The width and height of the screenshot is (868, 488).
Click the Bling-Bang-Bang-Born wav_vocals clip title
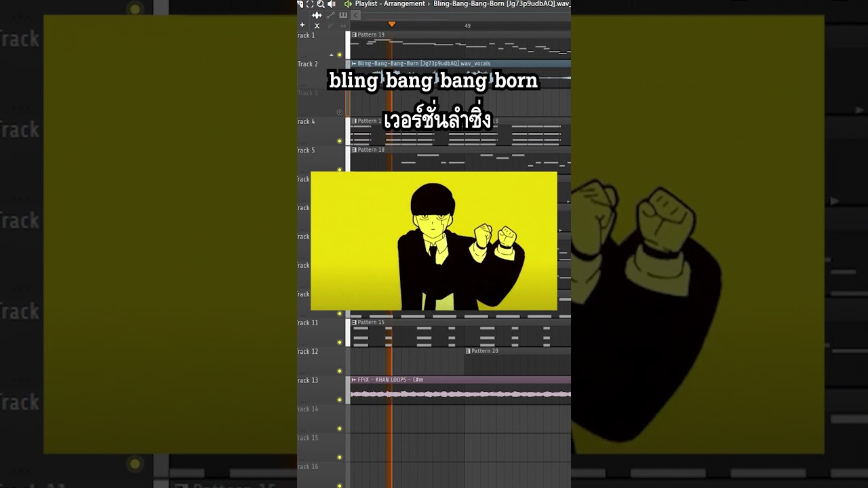click(x=424, y=64)
